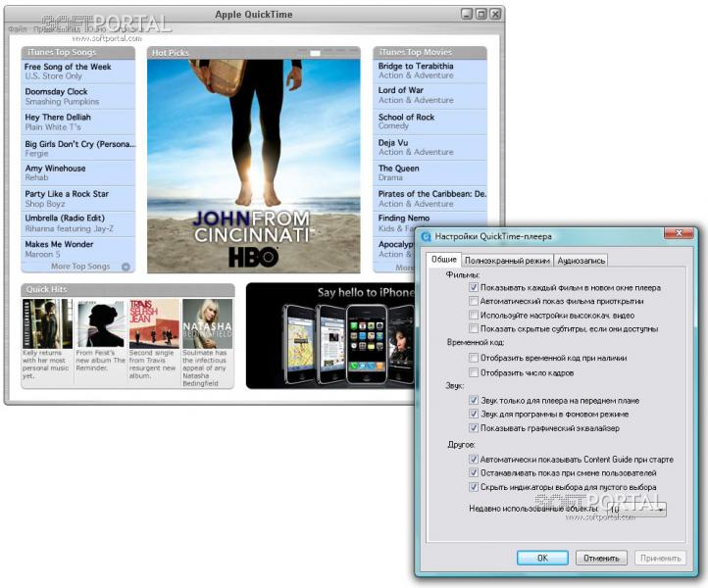Click the 'iTunes Top Songs' header

(x=77, y=53)
